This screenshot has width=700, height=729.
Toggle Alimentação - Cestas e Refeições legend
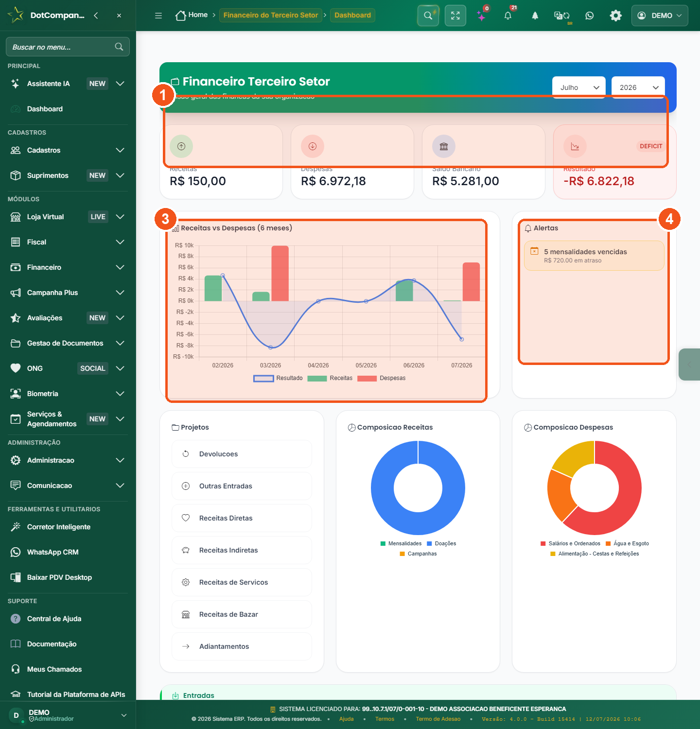pyautogui.click(x=595, y=554)
